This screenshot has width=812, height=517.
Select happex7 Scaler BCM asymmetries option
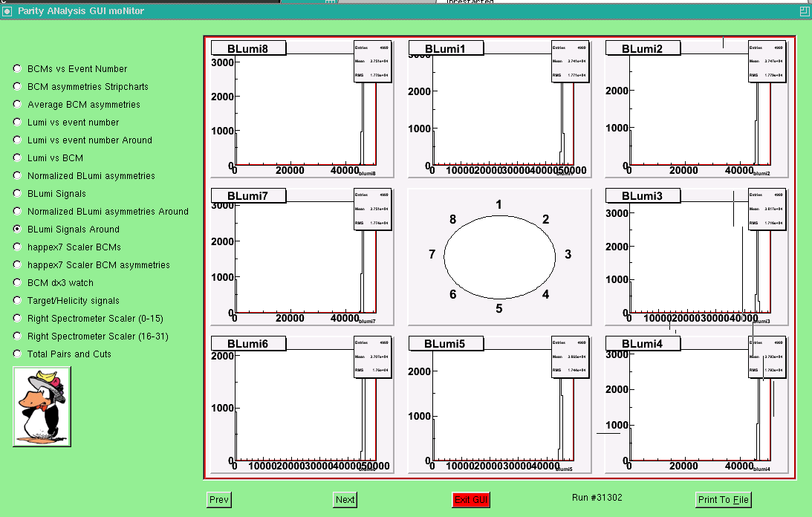(x=18, y=264)
